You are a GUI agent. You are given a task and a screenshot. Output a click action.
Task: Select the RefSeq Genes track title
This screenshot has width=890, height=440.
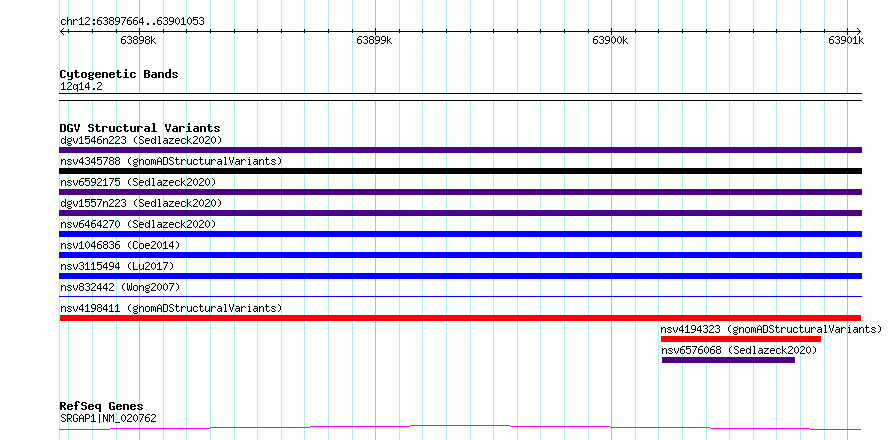coord(101,407)
